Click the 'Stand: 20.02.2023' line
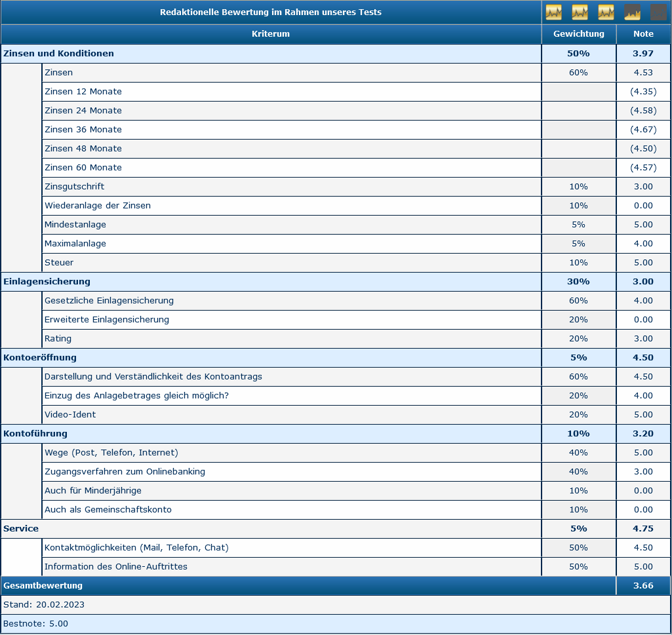Image resolution: width=672 pixels, height=635 pixels. [44, 605]
